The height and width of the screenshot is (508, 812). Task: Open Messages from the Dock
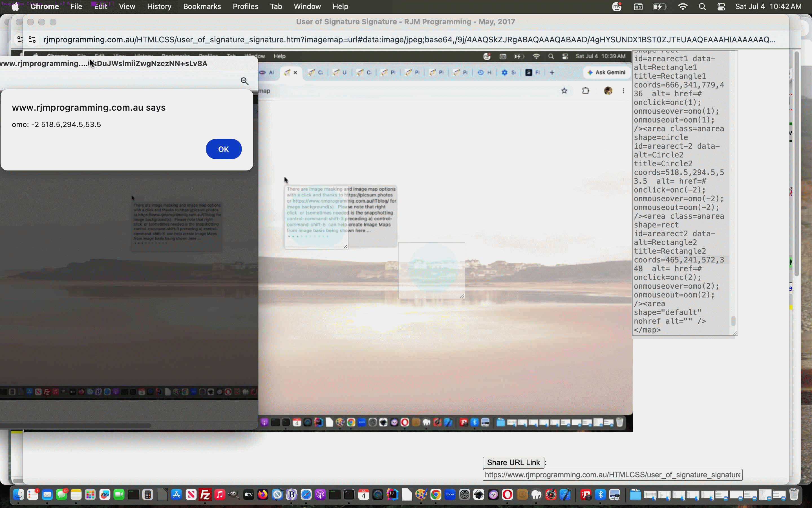pos(62,494)
